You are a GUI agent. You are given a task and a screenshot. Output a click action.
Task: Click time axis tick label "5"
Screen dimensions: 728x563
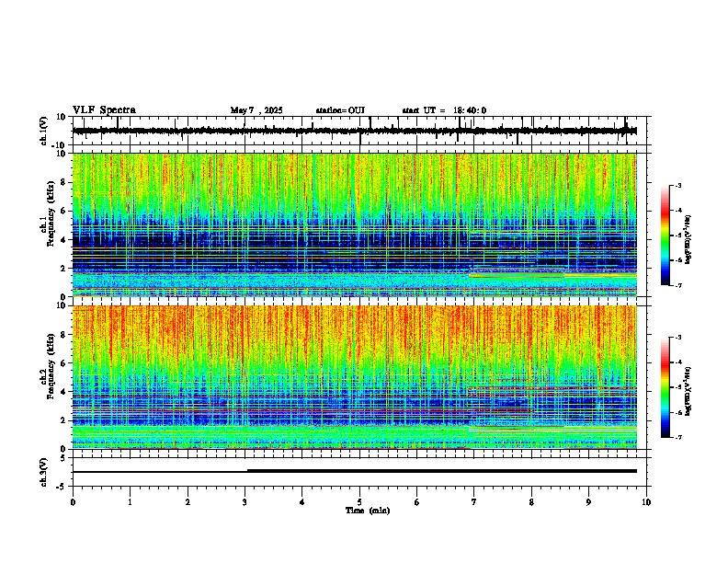359,502
